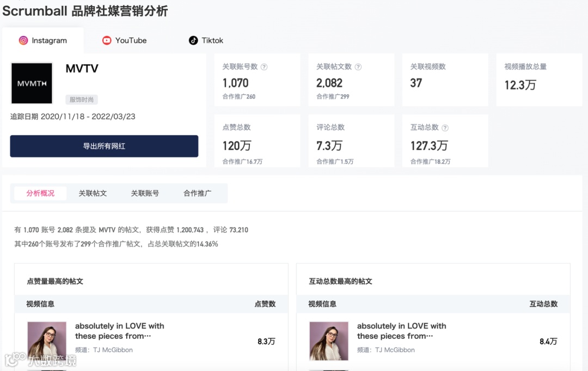Click 合作推广260 under 关联账号数
Image resolution: width=588 pixels, height=371 pixels.
point(239,97)
